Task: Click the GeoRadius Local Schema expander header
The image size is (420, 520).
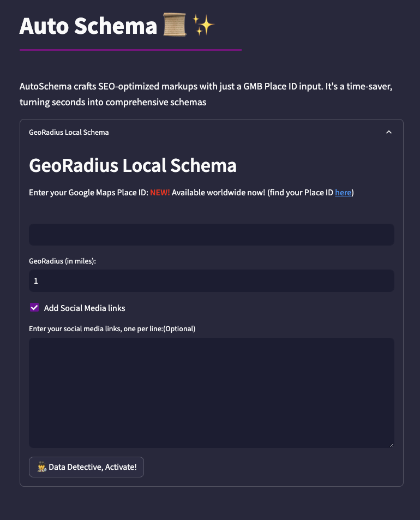Action: coord(212,132)
